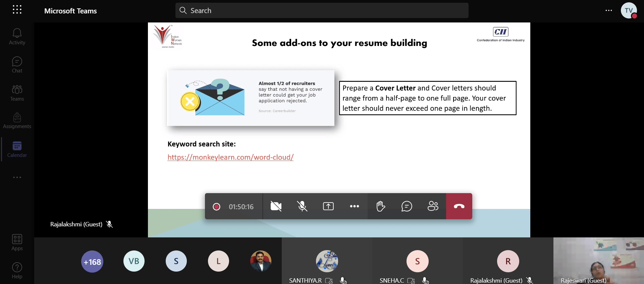Open the share content tray

328,206
